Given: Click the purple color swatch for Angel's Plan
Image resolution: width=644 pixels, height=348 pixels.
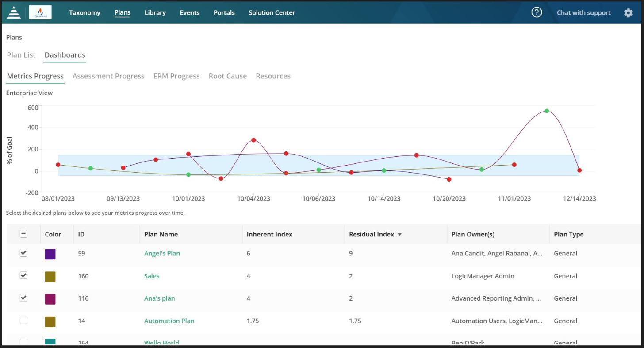Looking at the screenshot, I should 50,253.
